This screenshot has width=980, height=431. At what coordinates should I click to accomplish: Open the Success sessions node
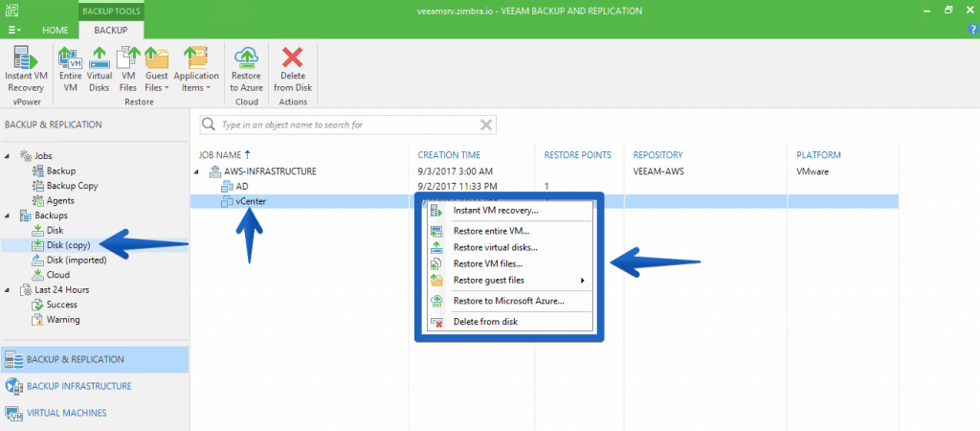[x=55, y=305]
